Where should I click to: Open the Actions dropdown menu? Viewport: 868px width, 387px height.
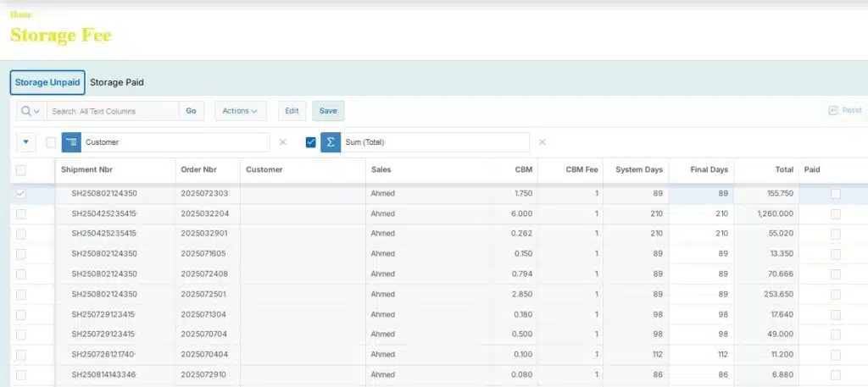(240, 111)
